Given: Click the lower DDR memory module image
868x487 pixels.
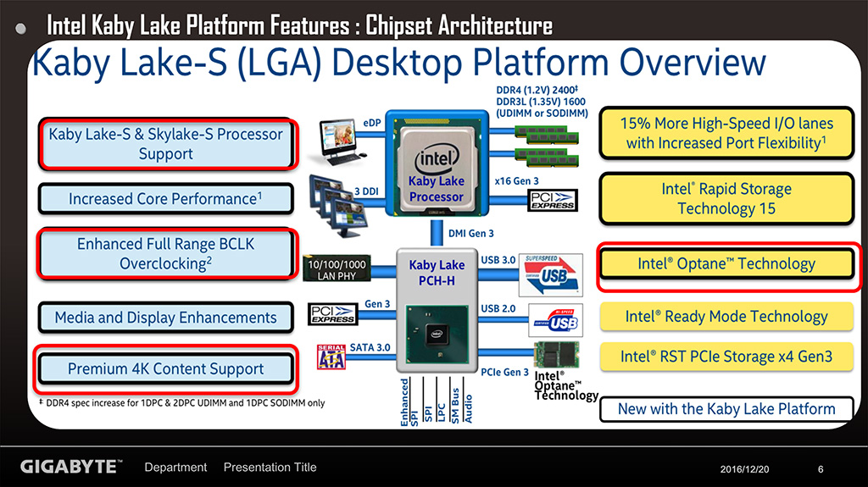Looking at the screenshot, I should pyautogui.click(x=547, y=158).
